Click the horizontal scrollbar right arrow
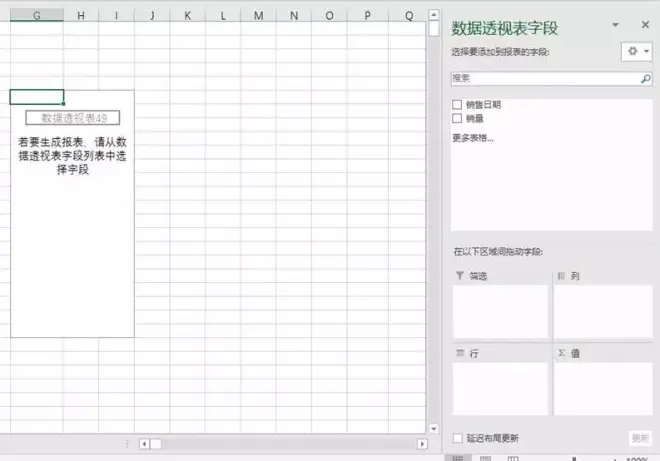This screenshot has height=461, width=660. click(422, 444)
